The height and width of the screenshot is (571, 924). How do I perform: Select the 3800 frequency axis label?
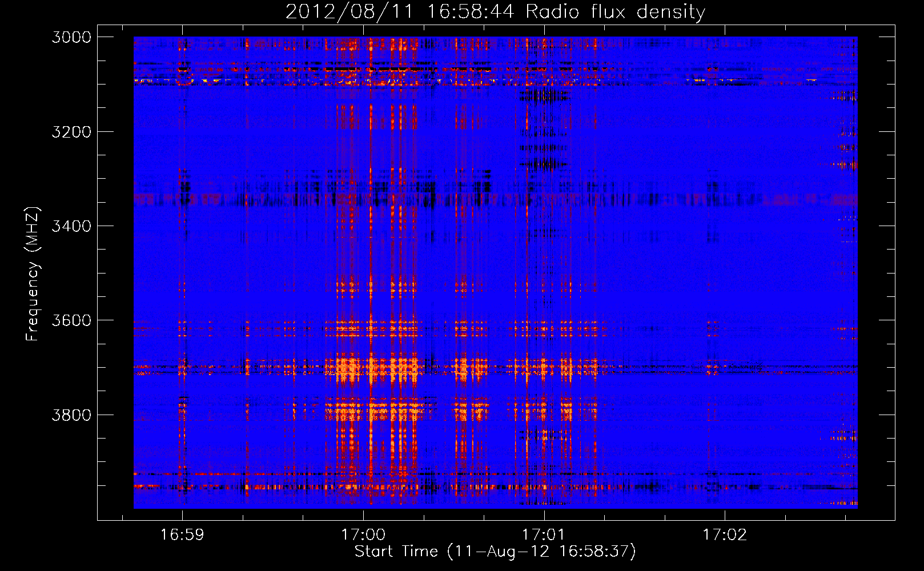coord(71,415)
